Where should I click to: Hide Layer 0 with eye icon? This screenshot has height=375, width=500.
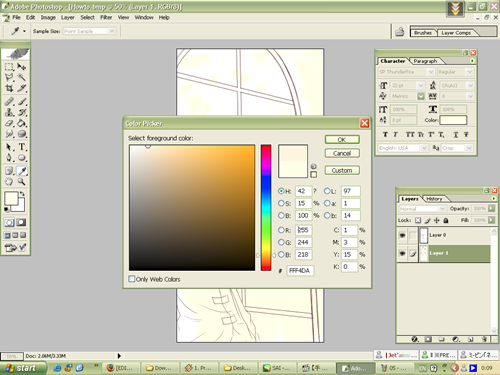click(402, 235)
